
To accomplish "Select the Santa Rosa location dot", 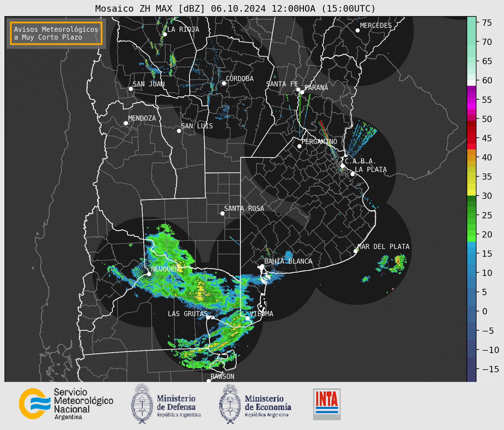I will click(222, 214).
